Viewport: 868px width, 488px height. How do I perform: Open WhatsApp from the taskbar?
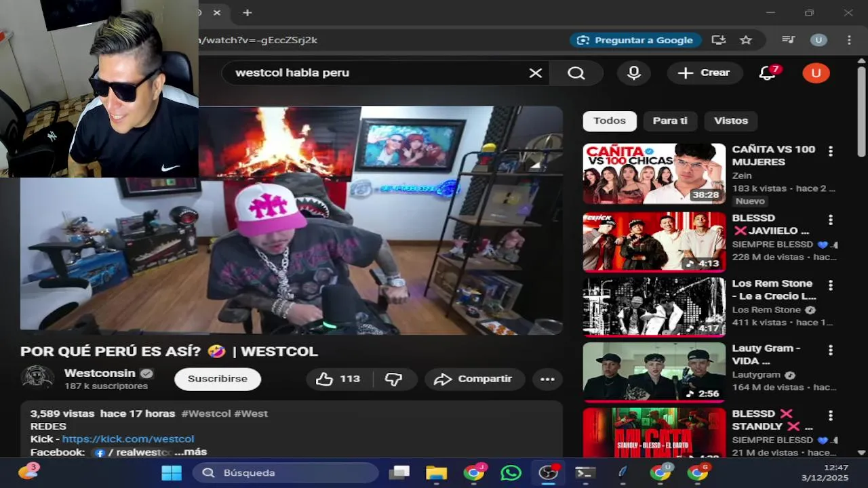point(511,473)
